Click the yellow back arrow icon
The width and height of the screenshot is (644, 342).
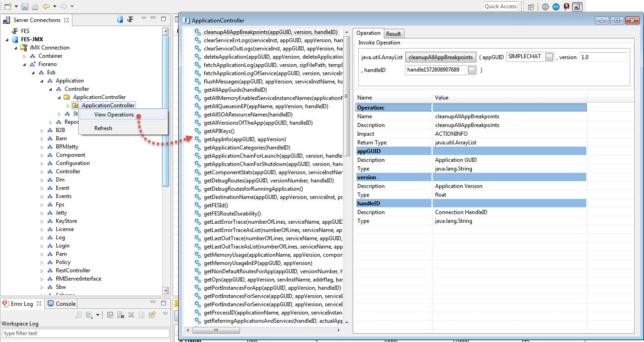click(x=46, y=6)
